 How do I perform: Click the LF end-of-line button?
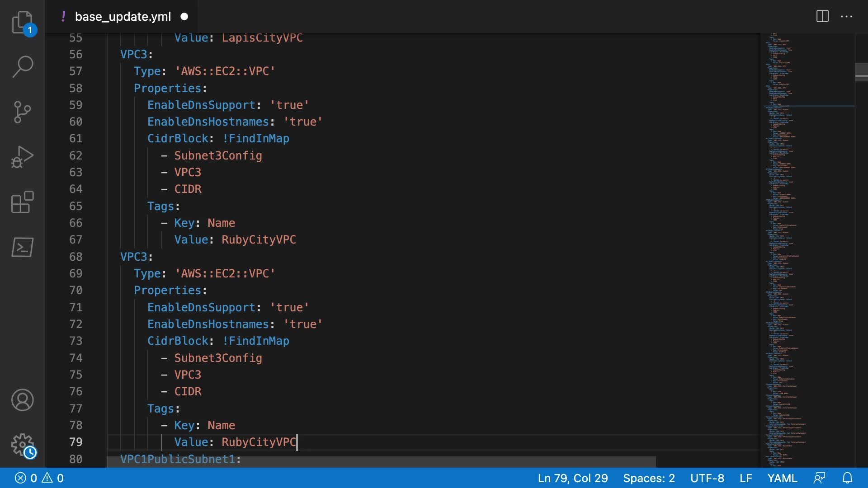745,478
